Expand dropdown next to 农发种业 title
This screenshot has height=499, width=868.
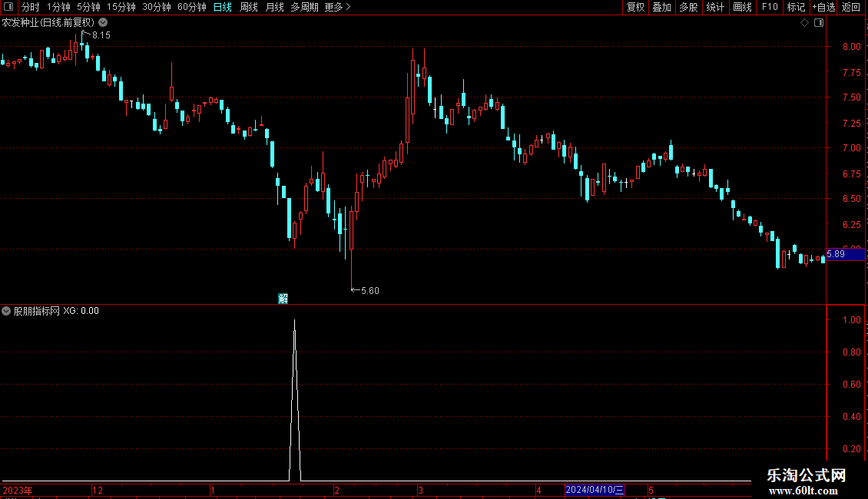(103, 23)
